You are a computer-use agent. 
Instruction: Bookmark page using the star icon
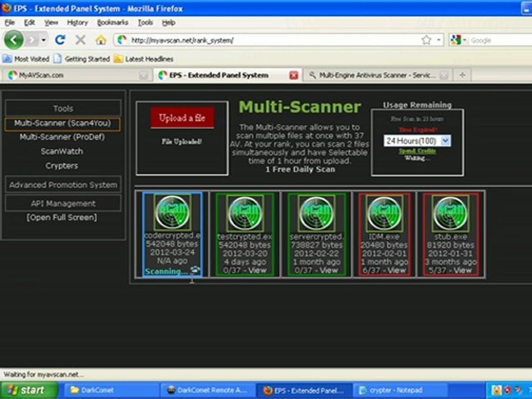(426, 40)
